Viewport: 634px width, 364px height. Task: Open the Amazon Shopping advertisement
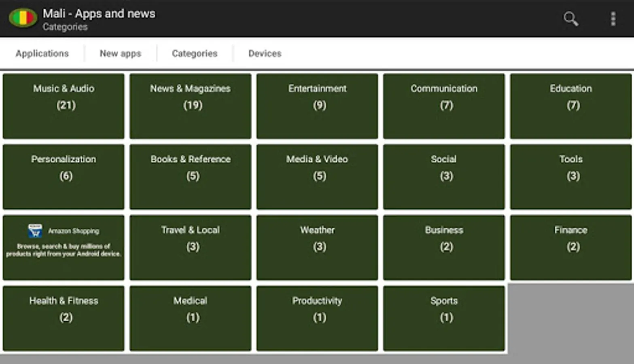point(64,247)
